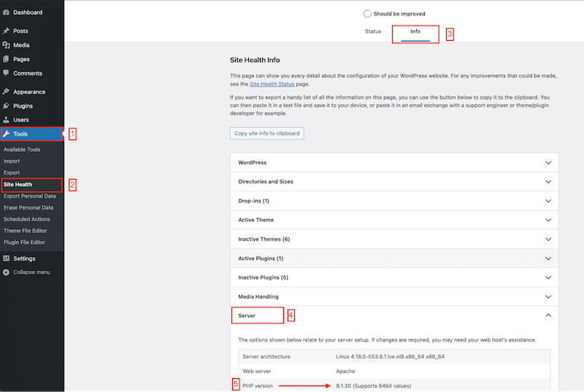Image resolution: width=584 pixels, height=392 pixels.
Task: Open Scheduled Actions submenu item
Action: click(x=26, y=219)
